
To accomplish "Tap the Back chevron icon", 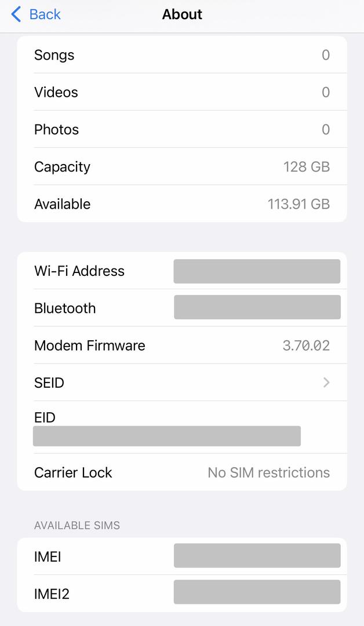I will pos(16,14).
